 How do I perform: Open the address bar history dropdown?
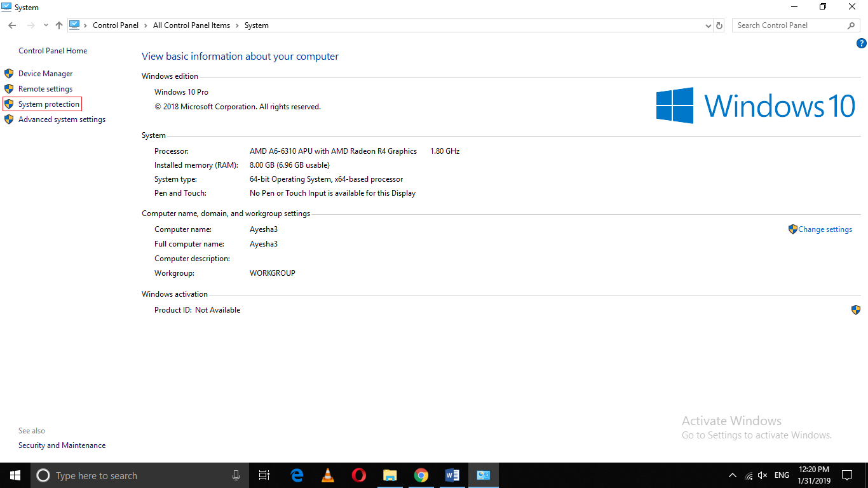[x=707, y=25]
